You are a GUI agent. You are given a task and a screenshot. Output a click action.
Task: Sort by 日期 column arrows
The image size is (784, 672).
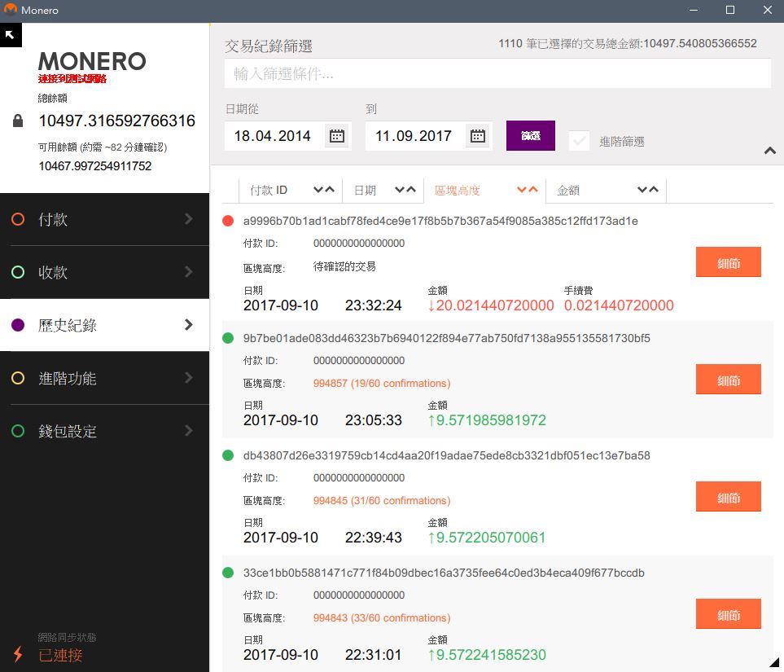405,190
